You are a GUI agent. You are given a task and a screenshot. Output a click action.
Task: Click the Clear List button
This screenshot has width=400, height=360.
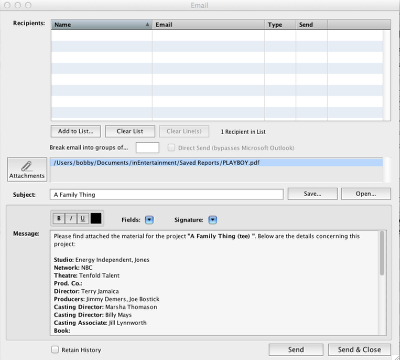pyautogui.click(x=130, y=131)
